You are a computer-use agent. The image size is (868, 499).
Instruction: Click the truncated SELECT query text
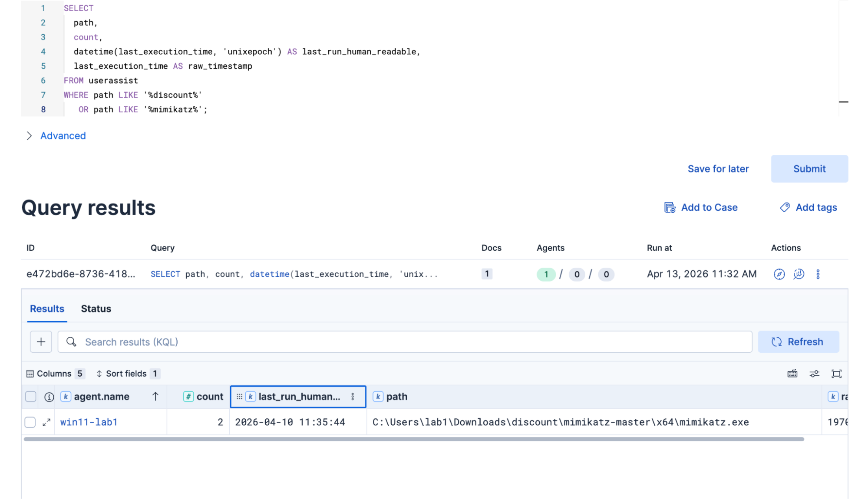(294, 274)
